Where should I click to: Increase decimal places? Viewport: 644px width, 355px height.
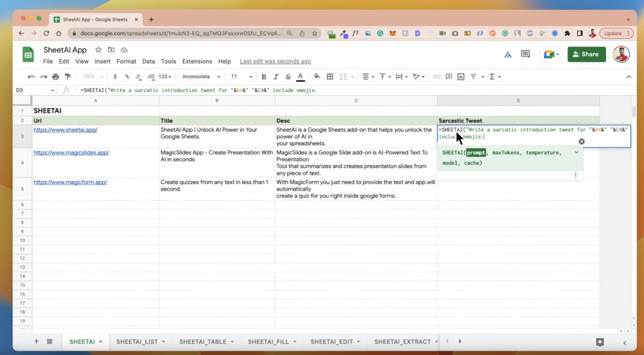pyautogui.click(x=151, y=77)
